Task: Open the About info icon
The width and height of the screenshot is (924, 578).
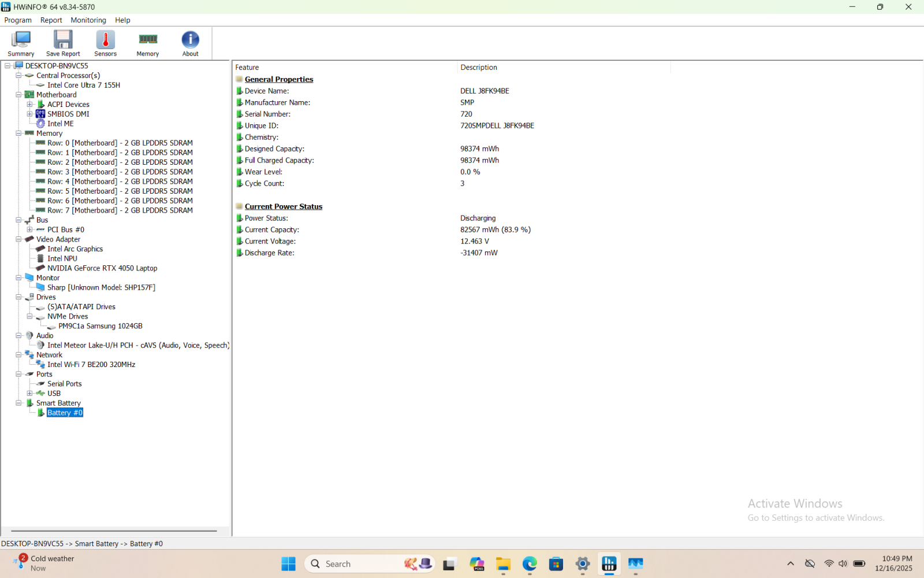Action: click(190, 43)
